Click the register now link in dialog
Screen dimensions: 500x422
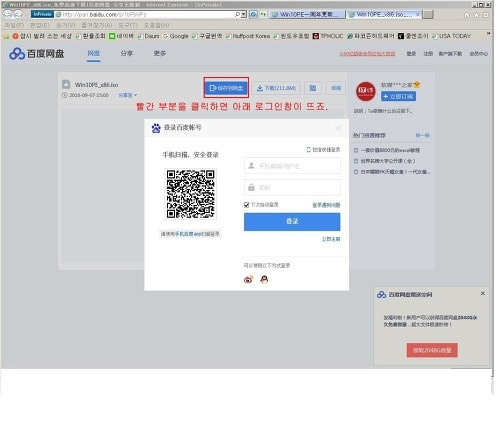331,239
